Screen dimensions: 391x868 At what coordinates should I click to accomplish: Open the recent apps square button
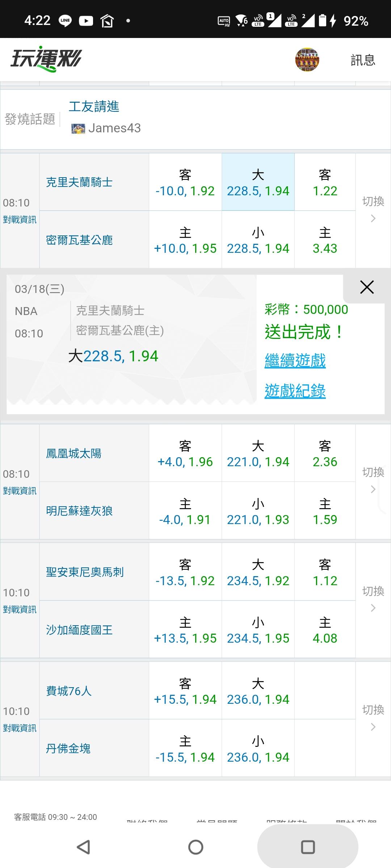(308, 847)
